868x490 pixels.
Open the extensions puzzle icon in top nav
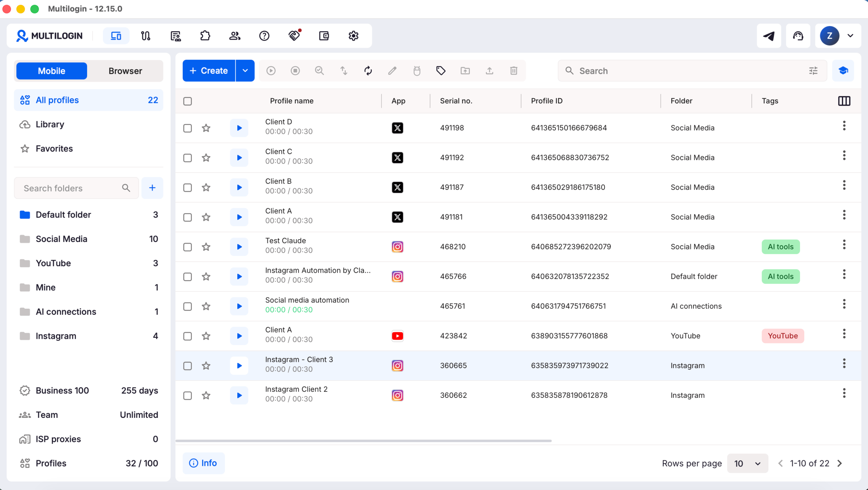205,36
